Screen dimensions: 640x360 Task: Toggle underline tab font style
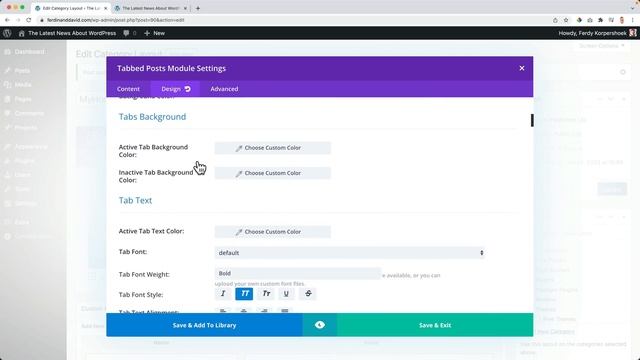click(x=286, y=293)
